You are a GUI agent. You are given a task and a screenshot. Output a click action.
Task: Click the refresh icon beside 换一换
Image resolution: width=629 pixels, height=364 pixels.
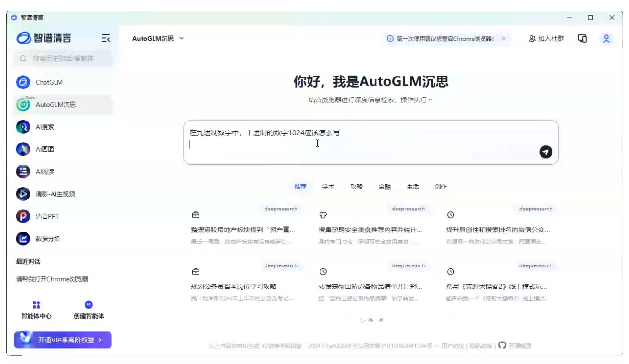(x=363, y=320)
